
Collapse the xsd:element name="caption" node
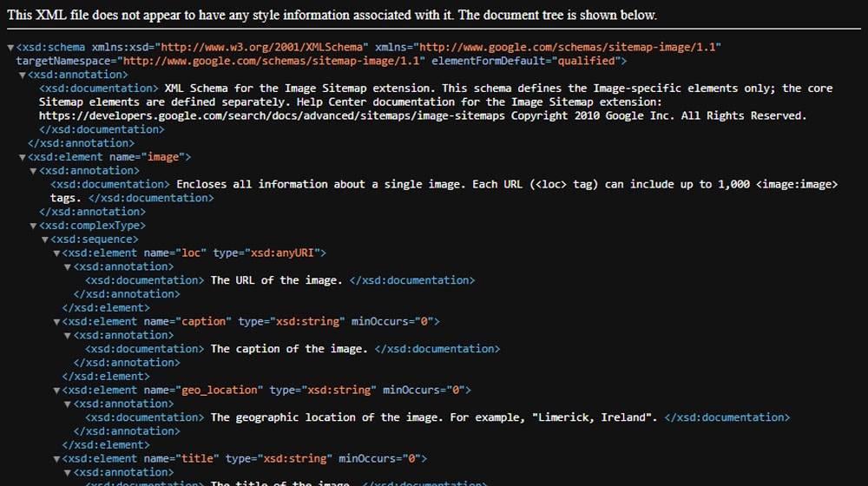pos(56,322)
